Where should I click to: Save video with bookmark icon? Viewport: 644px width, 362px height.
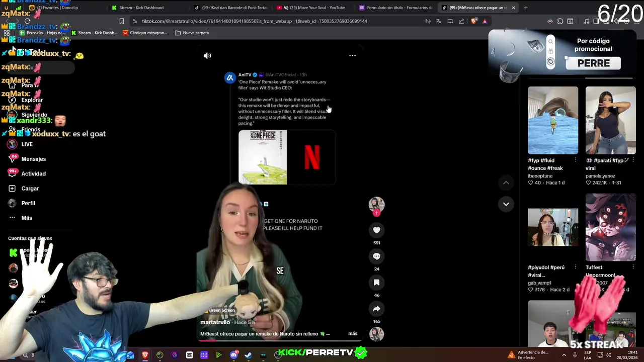[x=376, y=283]
